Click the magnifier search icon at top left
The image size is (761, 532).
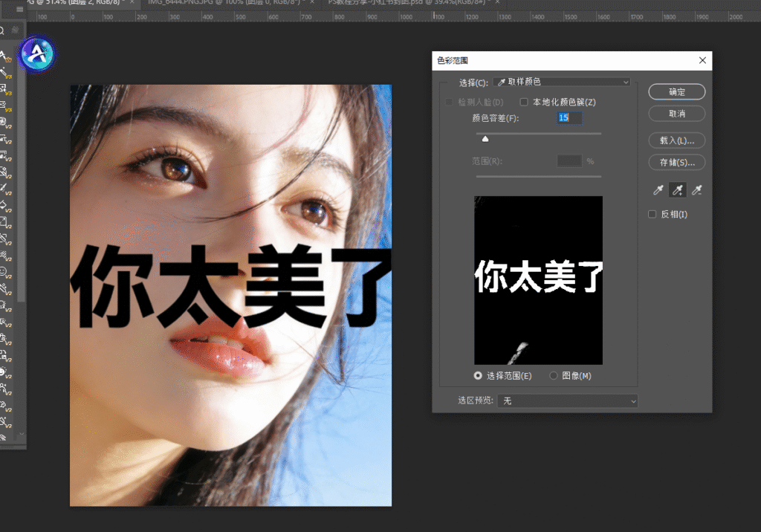coord(3,31)
